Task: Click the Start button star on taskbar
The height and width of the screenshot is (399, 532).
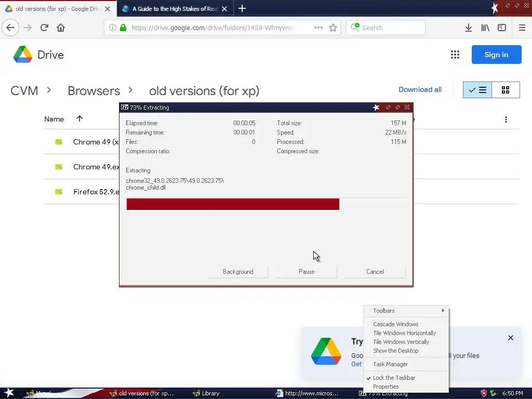Action: click(x=8, y=393)
